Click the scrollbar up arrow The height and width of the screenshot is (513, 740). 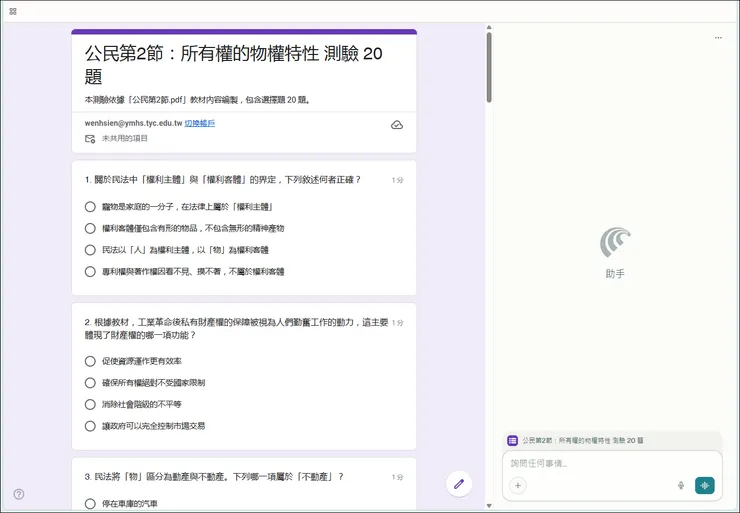coord(489,27)
